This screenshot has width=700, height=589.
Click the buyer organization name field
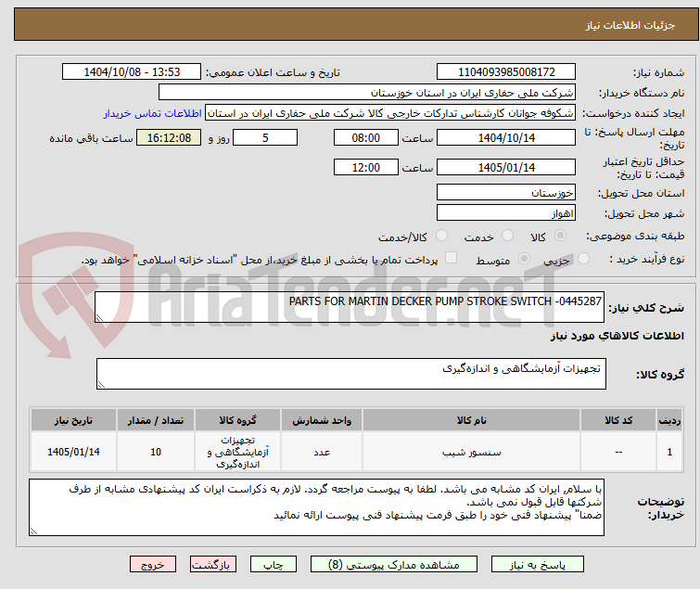coord(367,93)
